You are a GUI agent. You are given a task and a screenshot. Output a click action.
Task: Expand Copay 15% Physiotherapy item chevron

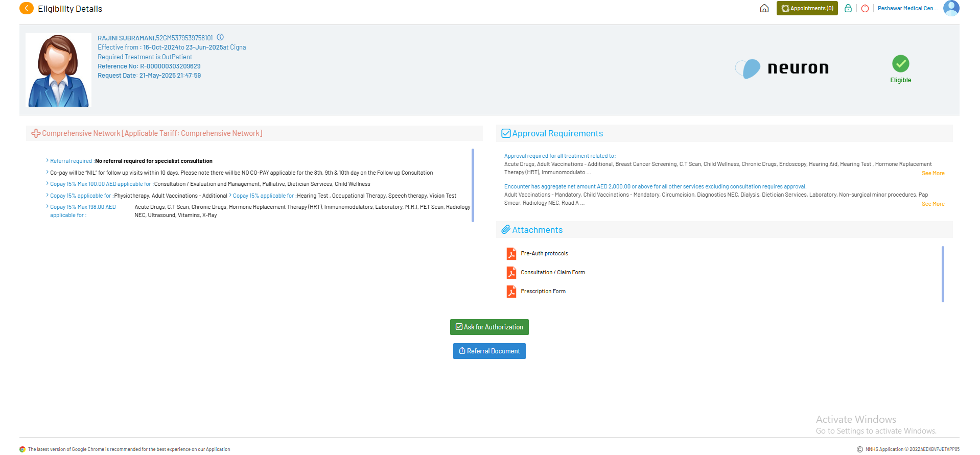tap(48, 195)
